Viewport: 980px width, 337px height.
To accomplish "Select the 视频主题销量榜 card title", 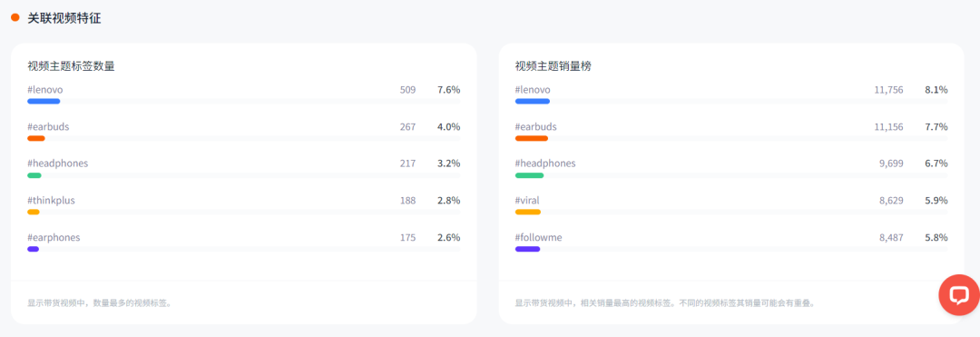I will point(554,66).
